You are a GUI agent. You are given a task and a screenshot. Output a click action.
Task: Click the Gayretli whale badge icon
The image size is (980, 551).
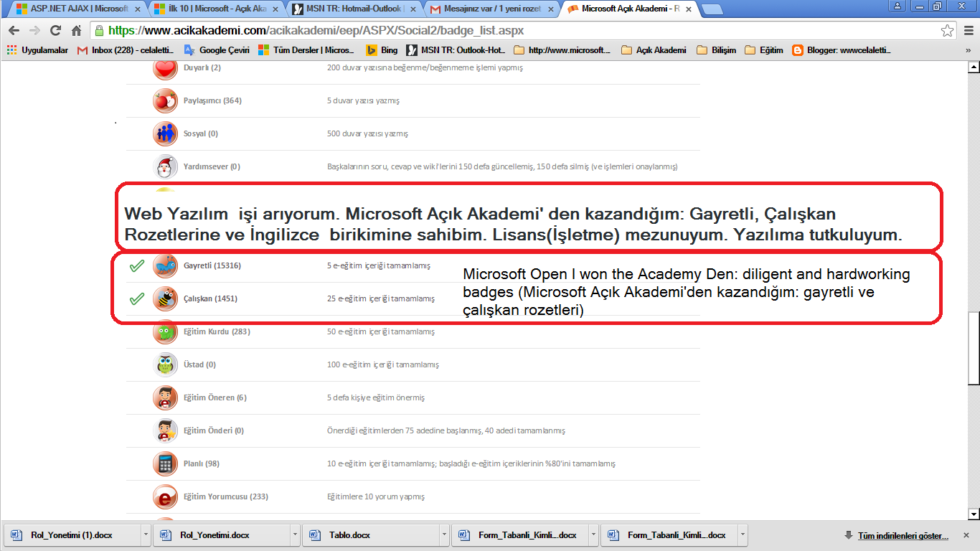[x=165, y=266]
